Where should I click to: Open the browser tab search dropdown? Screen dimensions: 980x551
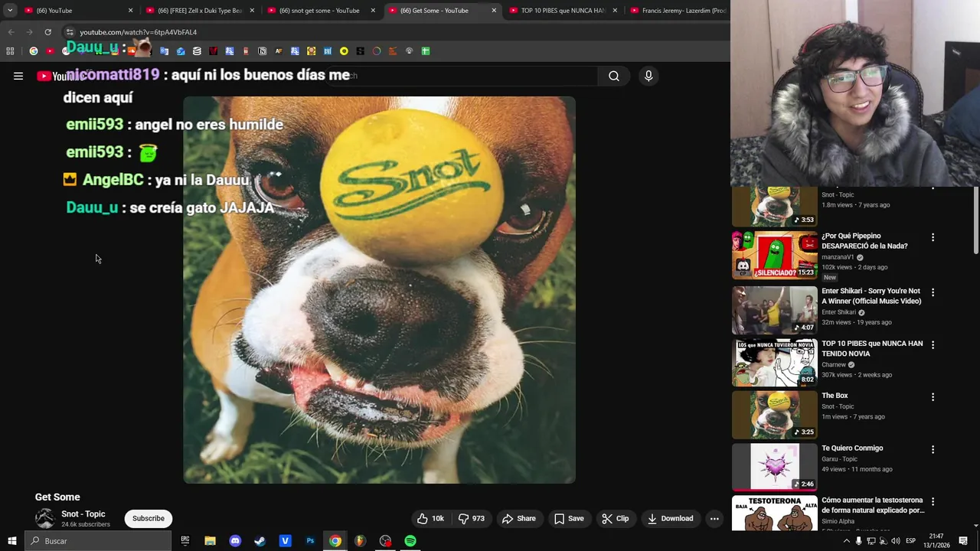[10, 11]
